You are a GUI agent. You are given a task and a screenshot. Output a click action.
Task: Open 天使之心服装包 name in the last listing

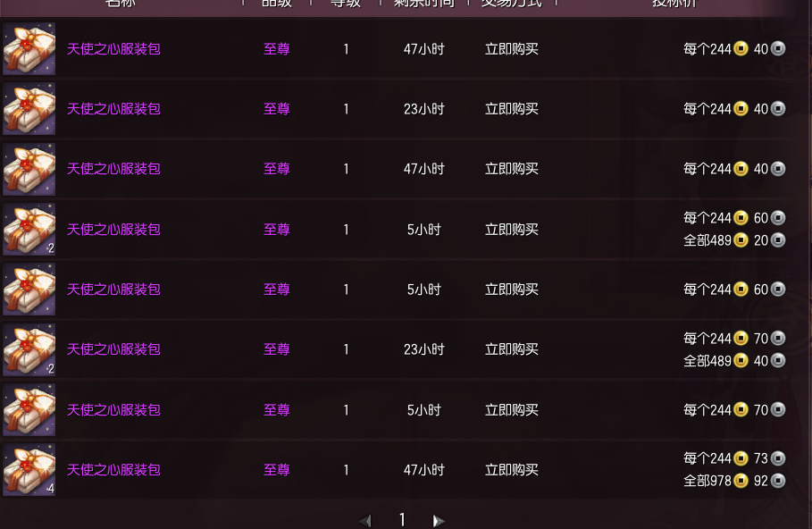click(x=113, y=470)
